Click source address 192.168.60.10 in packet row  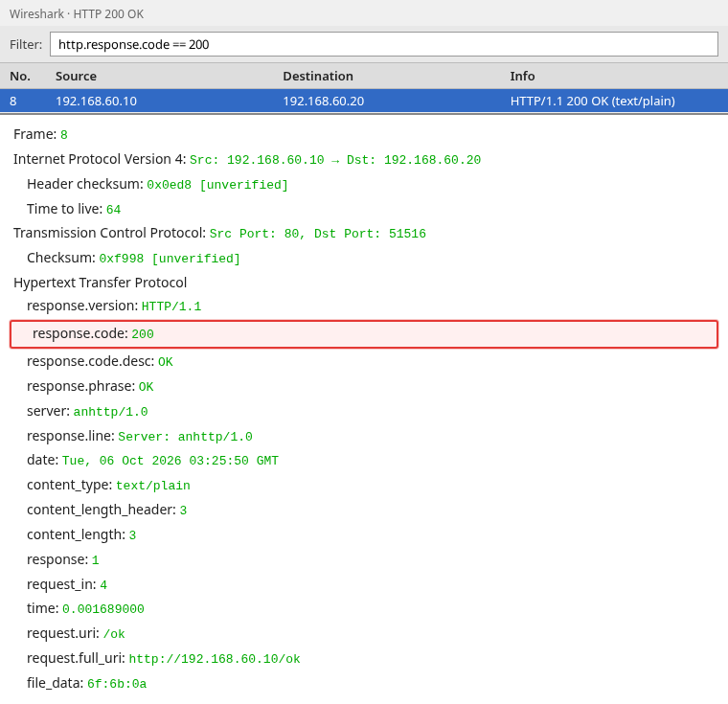coord(96,102)
